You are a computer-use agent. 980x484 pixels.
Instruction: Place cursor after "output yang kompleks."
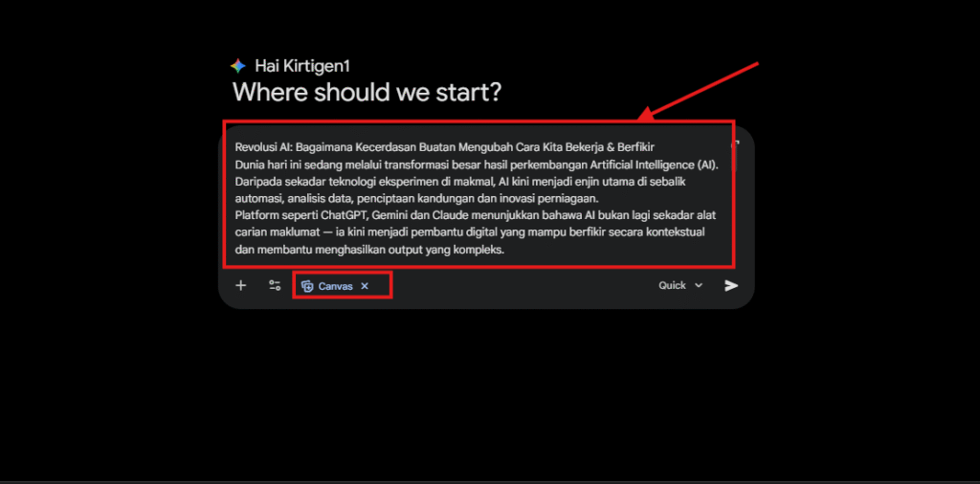point(505,251)
